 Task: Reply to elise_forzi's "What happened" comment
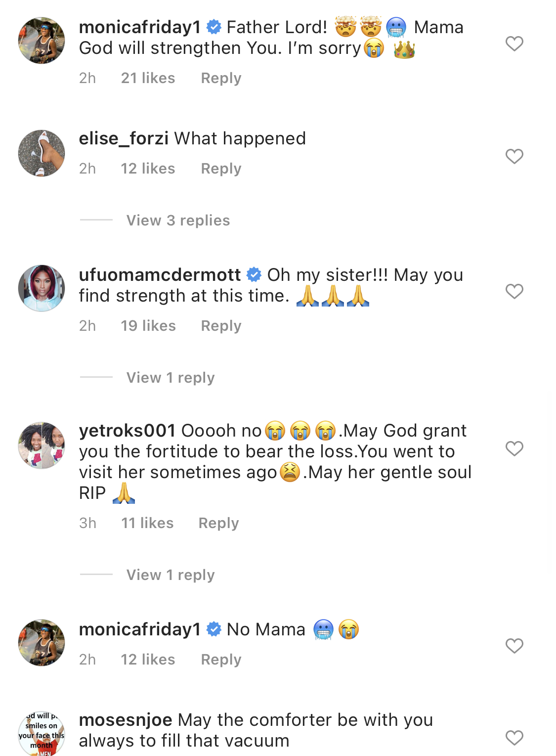click(x=221, y=169)
